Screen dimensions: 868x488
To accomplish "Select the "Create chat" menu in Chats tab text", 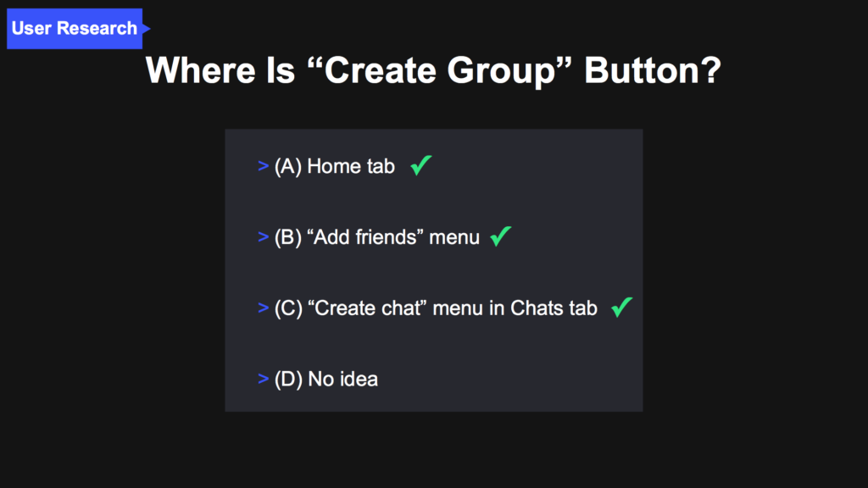I will tap(453, 308).
